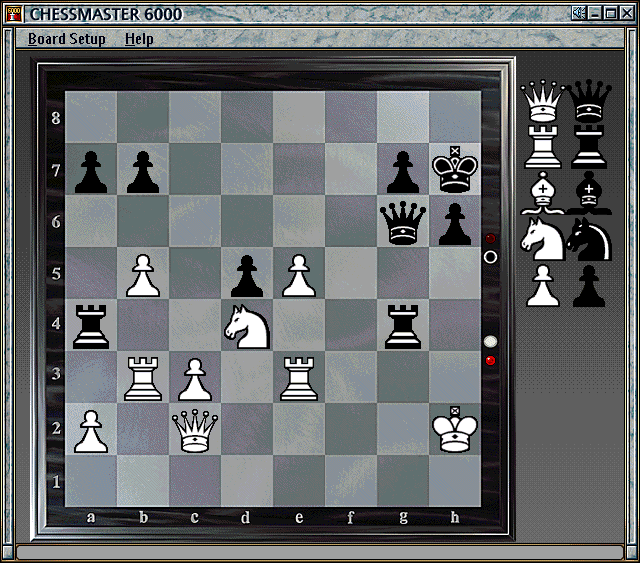
Task: Select the white rook on b3
Action: point(143,379)
